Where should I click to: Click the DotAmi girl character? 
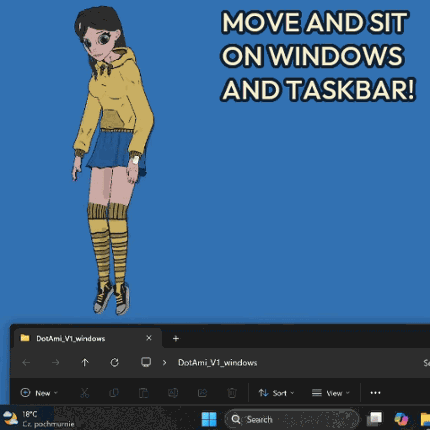(112, 160)
